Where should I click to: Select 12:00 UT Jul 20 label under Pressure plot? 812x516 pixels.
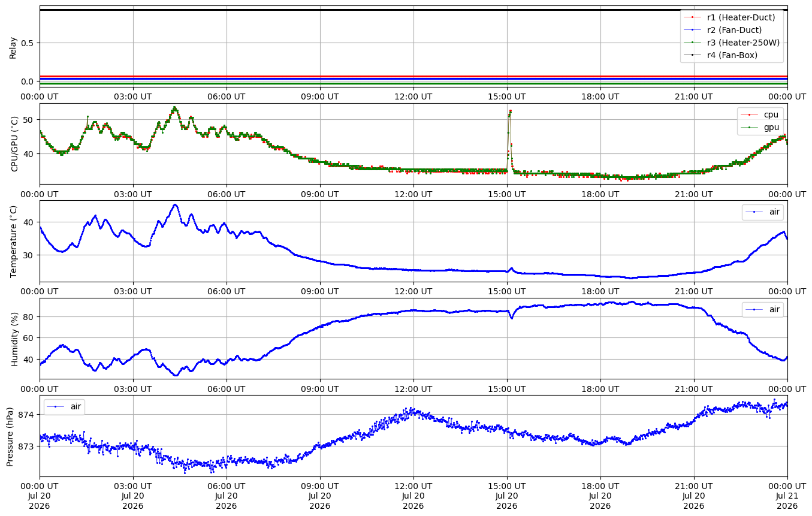click(x=413, y=496)
